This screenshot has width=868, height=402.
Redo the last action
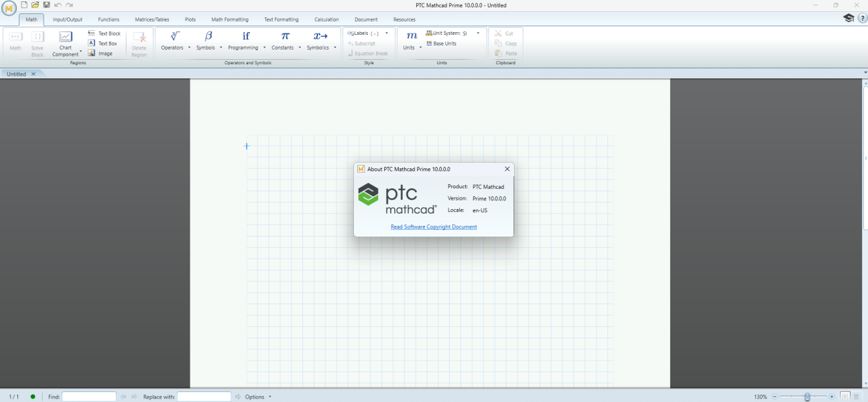click(69, 5)
